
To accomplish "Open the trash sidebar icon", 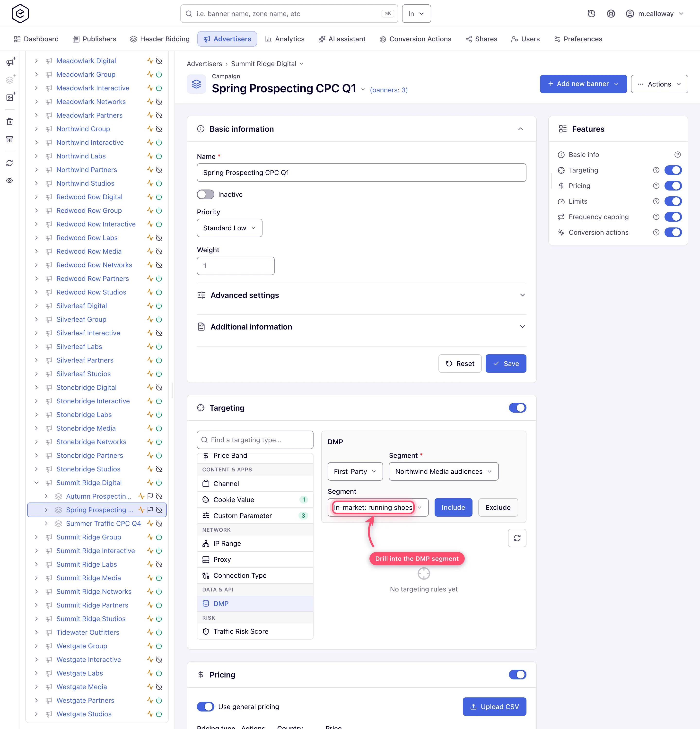I will tap(10, 122).
